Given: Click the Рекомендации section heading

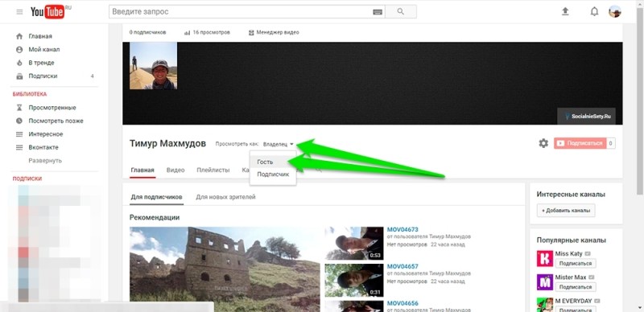Looking at the screenshot, I should [155, 218].
